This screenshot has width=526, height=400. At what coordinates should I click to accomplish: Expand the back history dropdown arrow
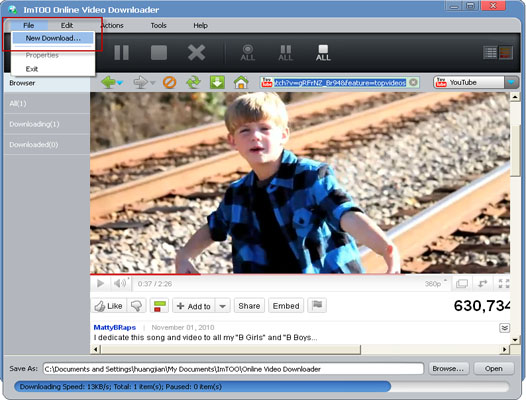click(x=120, y=83)
